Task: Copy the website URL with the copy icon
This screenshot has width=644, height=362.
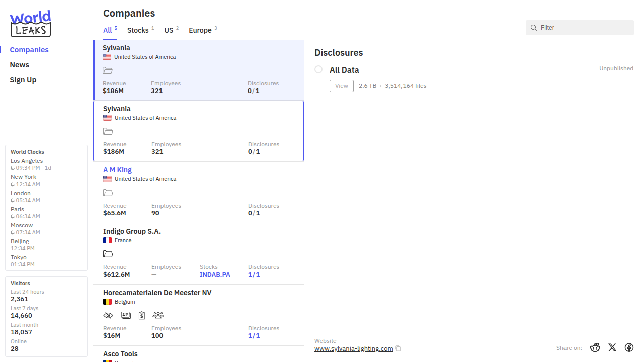Action: [398, 348]
